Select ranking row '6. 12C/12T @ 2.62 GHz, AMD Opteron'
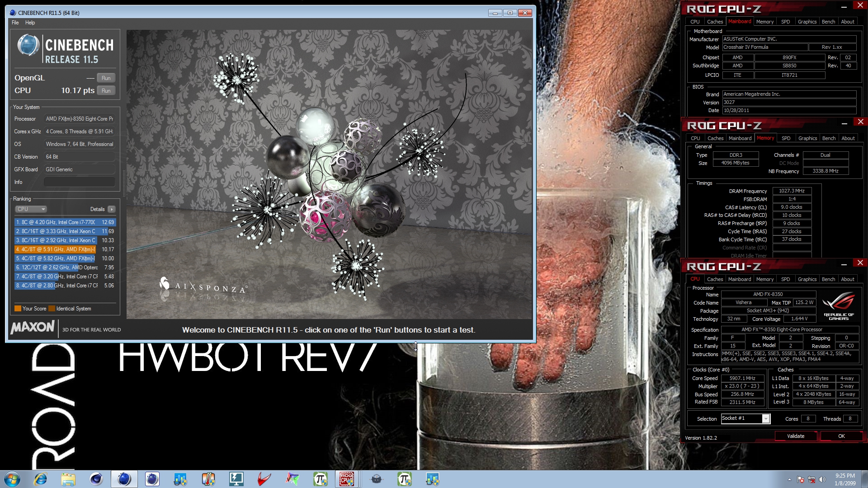 [65, 267]
